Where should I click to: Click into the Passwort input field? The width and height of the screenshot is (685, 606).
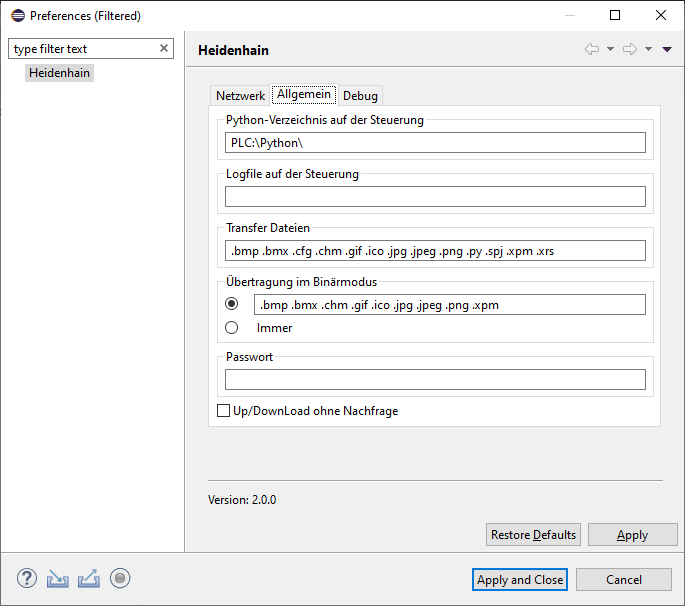[x=435, y=379]
